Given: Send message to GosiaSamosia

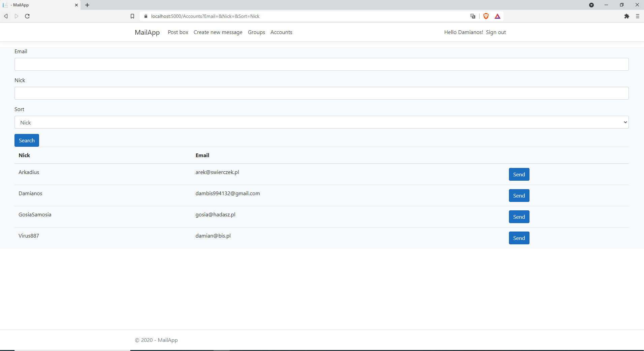Looking at the screenshot, I should pos(519,217).
